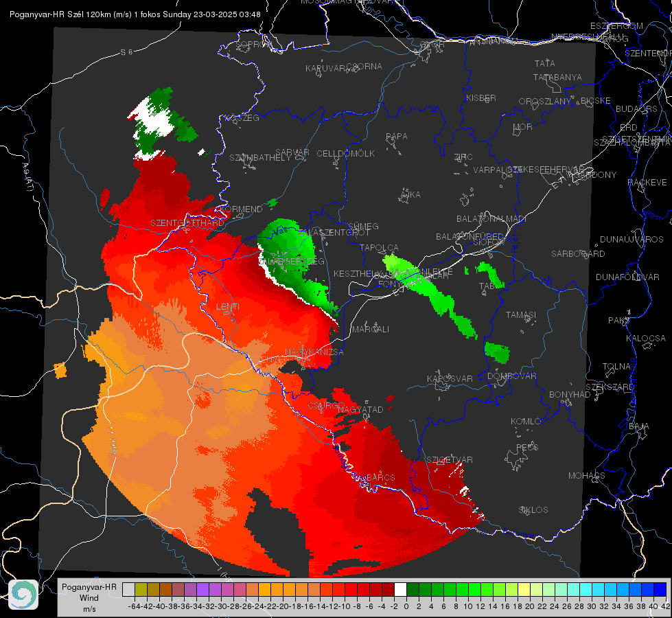Screen dimensions: 672x618
Task: Click the PECS city label
Action: coord(527,447)
